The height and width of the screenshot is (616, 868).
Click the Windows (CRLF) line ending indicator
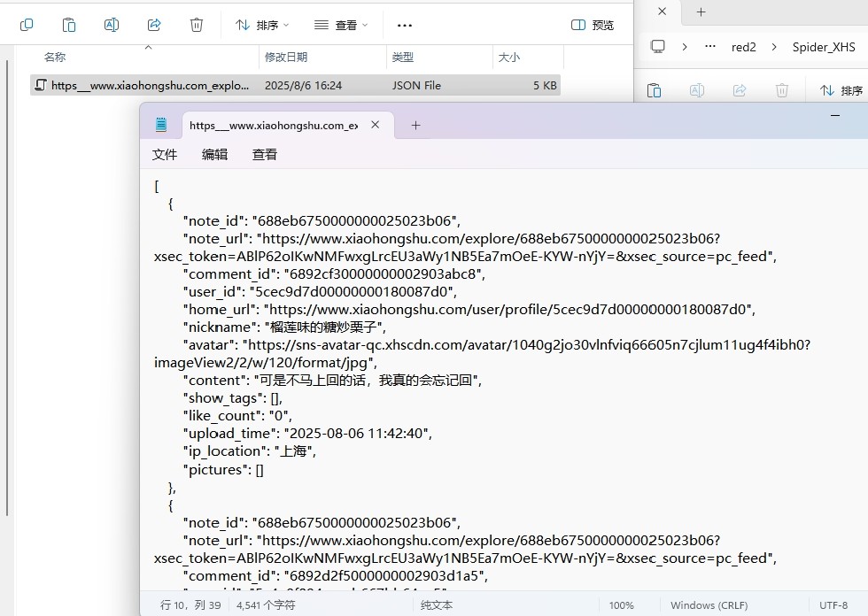point(709,605)
